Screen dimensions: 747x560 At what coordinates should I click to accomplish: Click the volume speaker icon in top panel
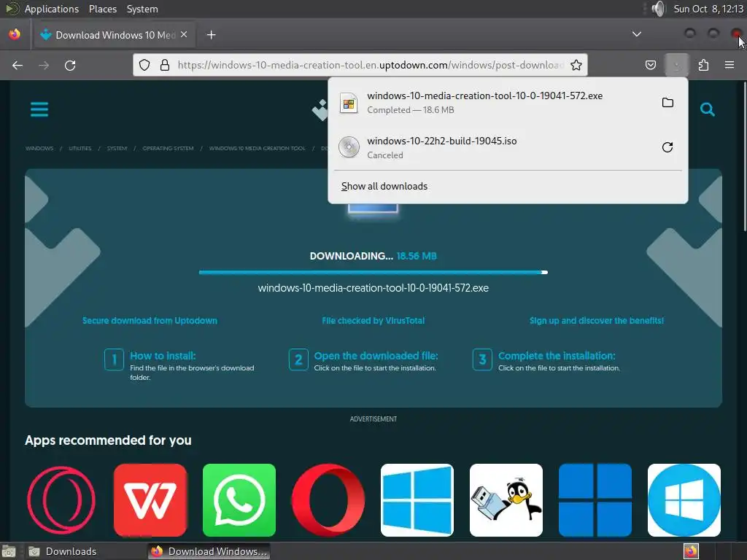tap(658, 9)
